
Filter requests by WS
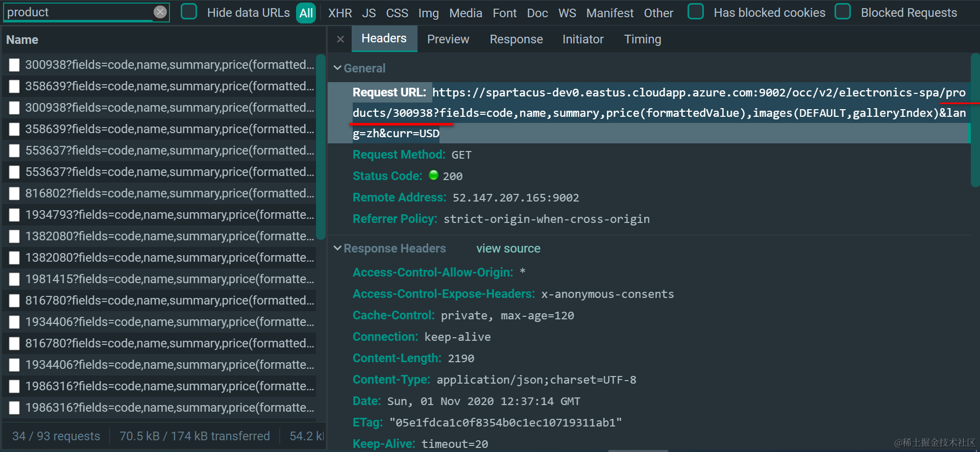click(x=567, y=13)
